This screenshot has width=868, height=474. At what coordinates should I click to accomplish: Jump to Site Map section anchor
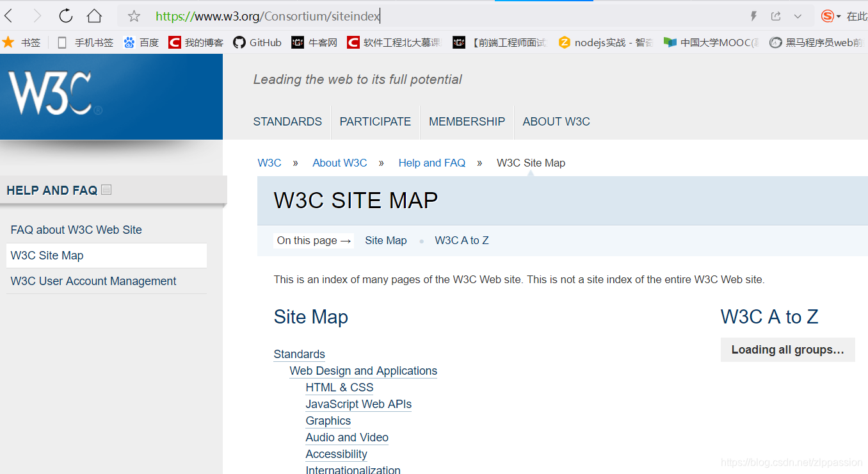tap(386, 241)
